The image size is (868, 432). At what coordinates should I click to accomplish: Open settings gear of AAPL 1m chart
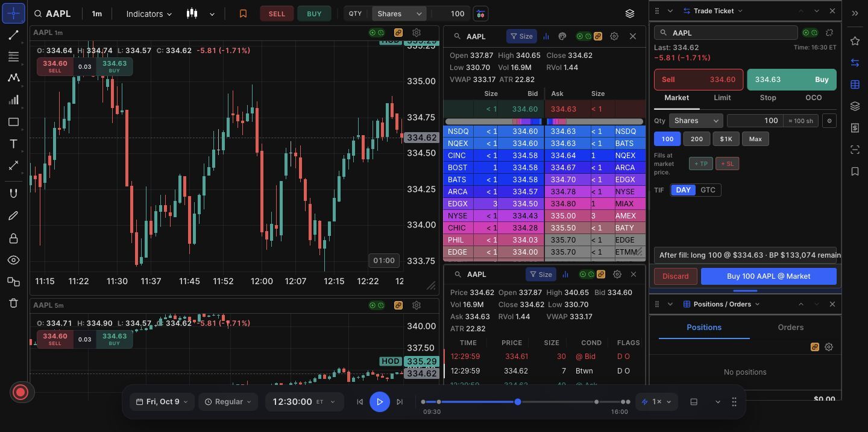[x=417, y=33]
